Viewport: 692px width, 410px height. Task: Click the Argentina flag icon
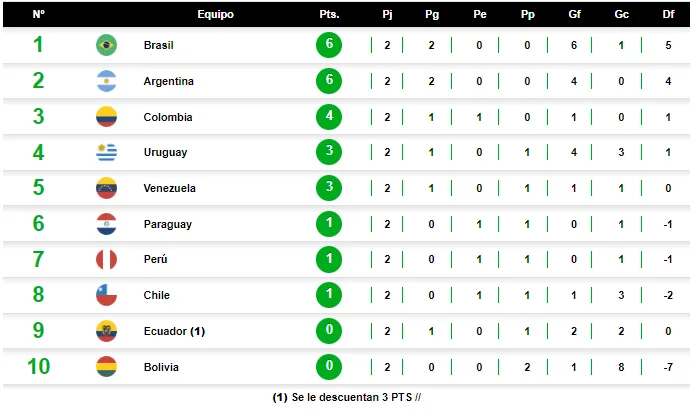(106, 81)
